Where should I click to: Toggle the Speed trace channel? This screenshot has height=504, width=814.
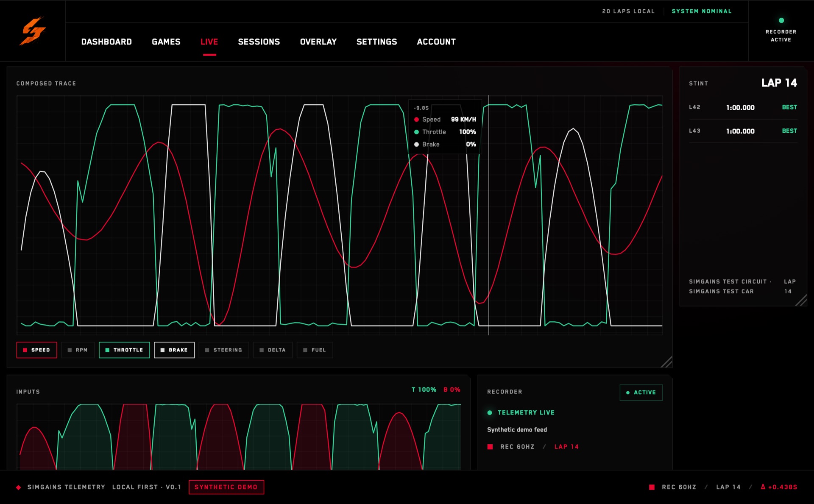(36, 350)
